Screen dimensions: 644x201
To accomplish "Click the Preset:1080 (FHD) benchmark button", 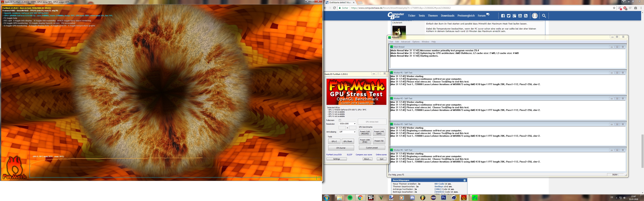I will pyautogui.click(x=365, y=141).
